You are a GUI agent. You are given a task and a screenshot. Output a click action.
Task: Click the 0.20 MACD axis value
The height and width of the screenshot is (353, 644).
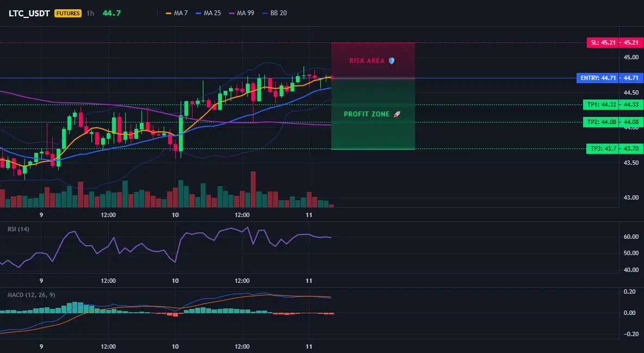[x=630, y=292]
